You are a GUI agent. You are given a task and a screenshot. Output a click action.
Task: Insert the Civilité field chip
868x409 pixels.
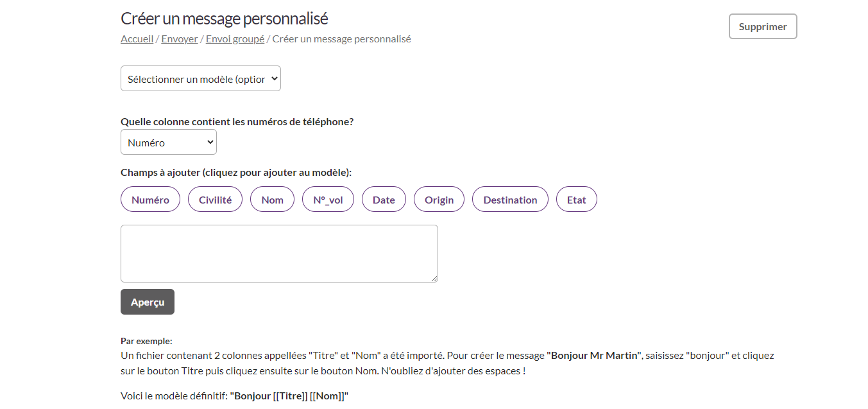(x=215, y=200)
